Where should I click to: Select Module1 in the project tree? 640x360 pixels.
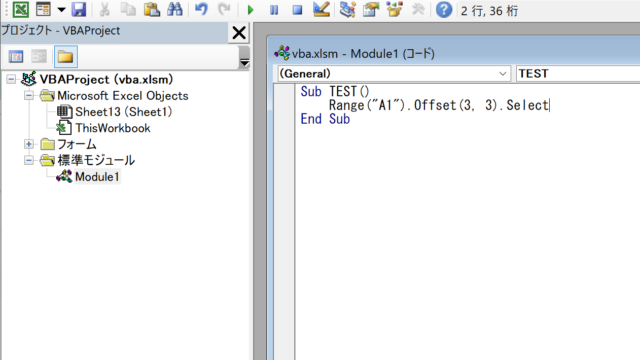97,177
